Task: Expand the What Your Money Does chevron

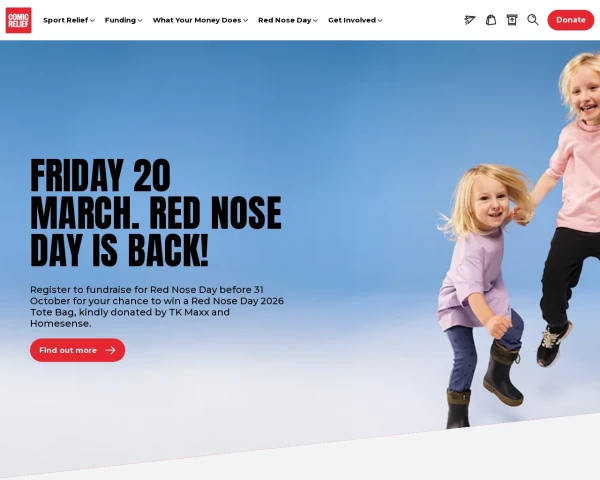Action: coord(245,21)
